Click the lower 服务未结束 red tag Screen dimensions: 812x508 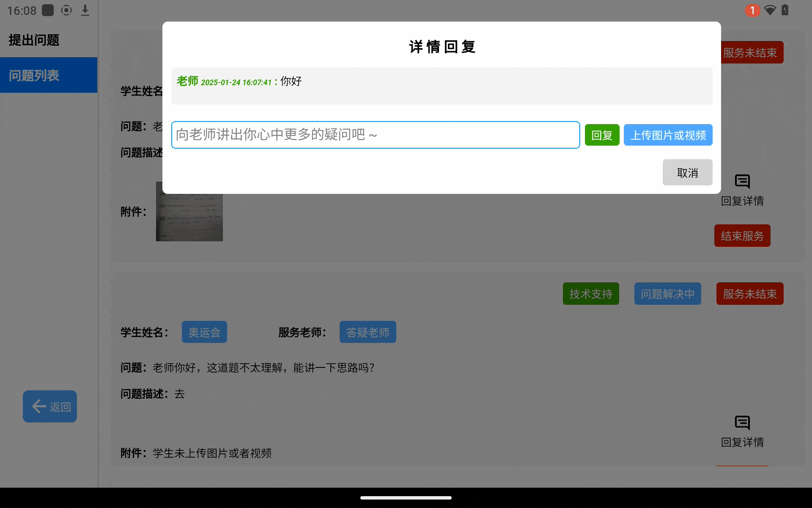click(x=749, y=294)
